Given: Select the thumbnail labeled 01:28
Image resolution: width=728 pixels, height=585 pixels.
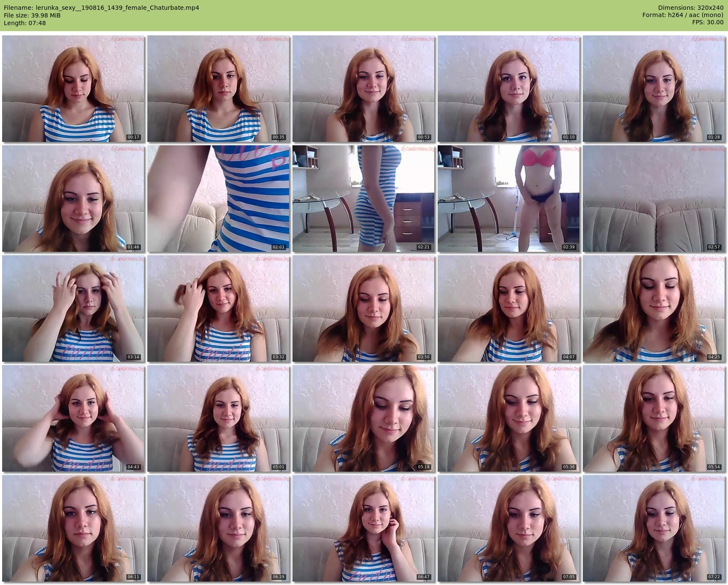Looking at the screenshot, I should click(x=654, y=89).
